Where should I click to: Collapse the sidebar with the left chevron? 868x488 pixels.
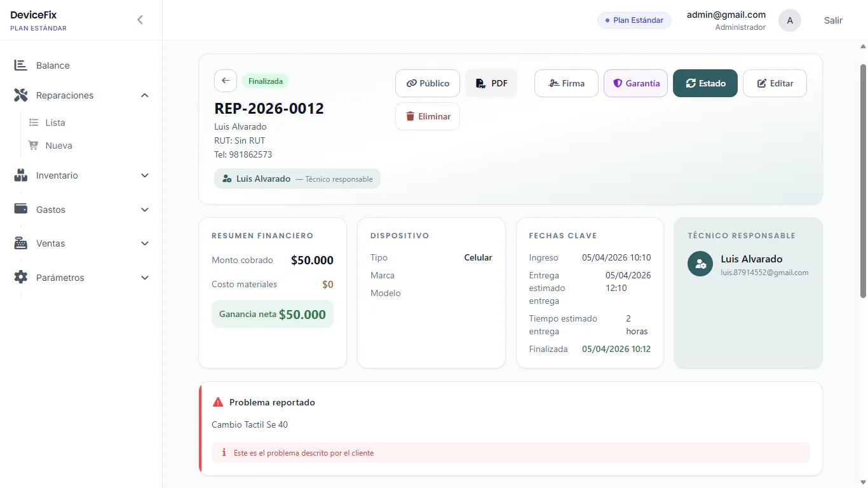coord(140,20)
